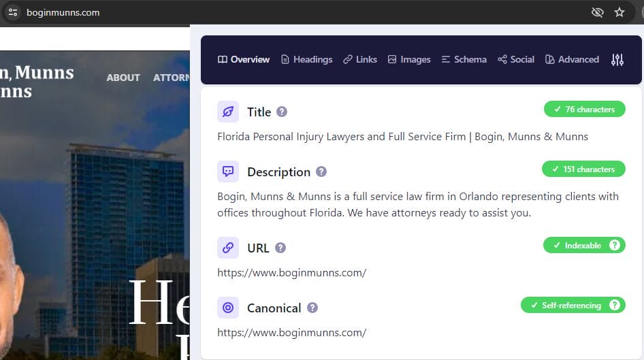This screenshot has height=360, width=644.
Task: Click the Canonical value https://www.boginmunns.com/
Action: [x=291, y=333]
